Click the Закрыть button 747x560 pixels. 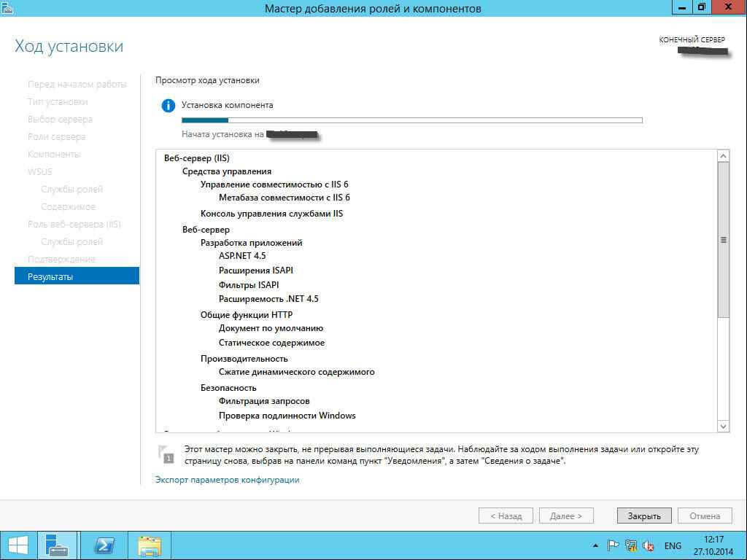point(644,516)
